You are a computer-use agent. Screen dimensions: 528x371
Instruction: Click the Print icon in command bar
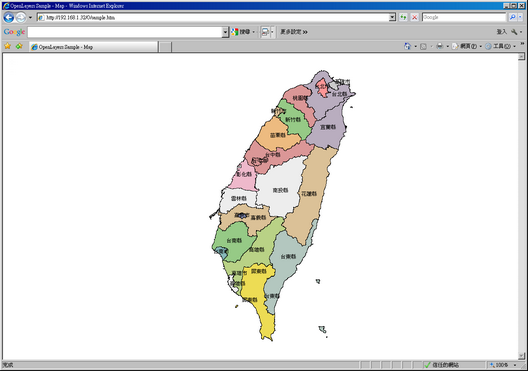click(439, 46)
